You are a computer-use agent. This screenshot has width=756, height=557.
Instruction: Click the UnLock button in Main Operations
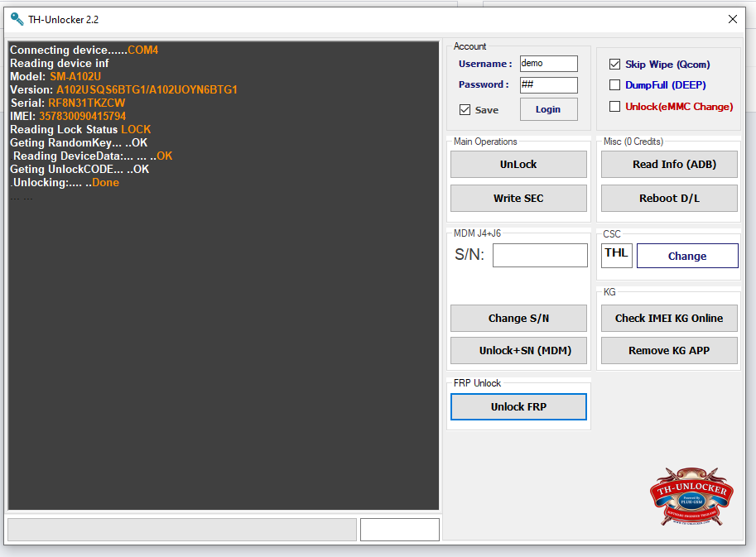518,165
